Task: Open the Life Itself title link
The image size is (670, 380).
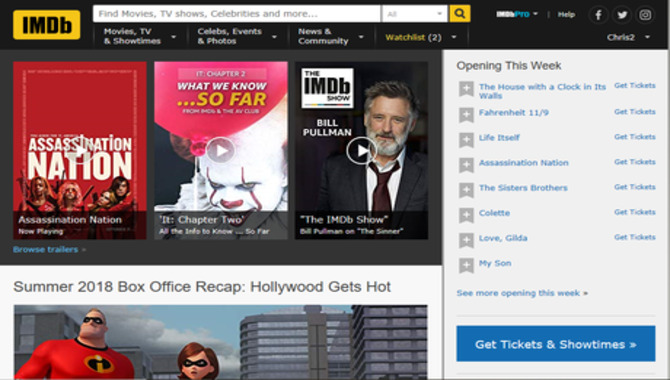Action: point(499,138)
